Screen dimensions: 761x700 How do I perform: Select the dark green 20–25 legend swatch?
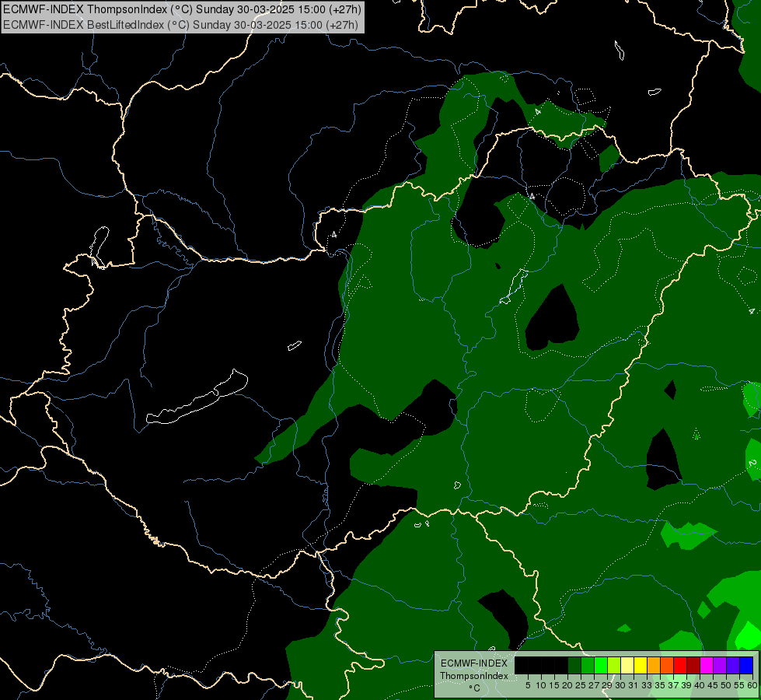574,665
